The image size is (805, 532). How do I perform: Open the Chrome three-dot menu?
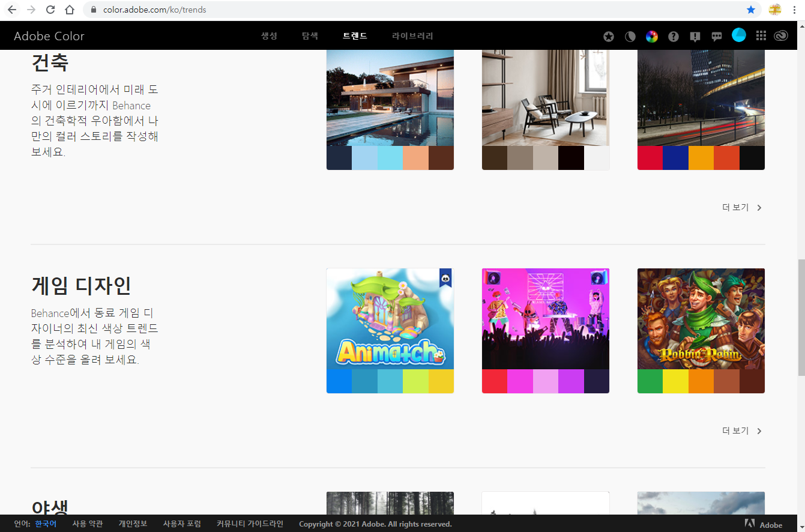pos(794,10)
